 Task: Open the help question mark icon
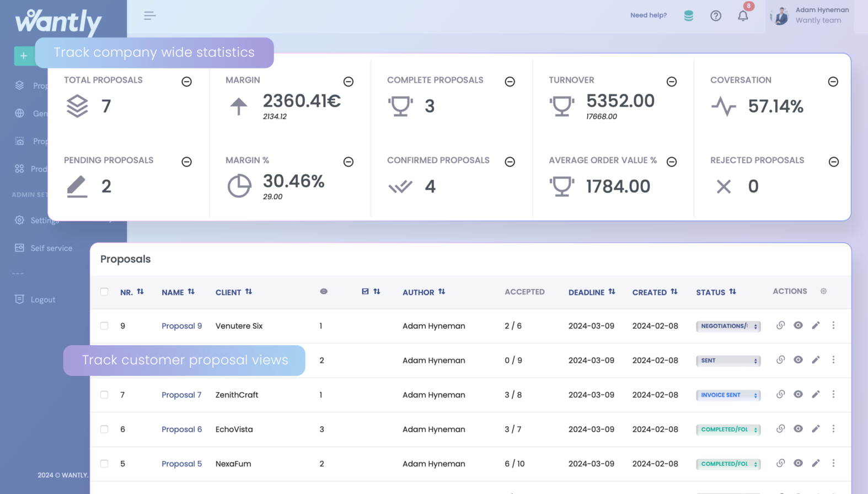click(715, 16)
